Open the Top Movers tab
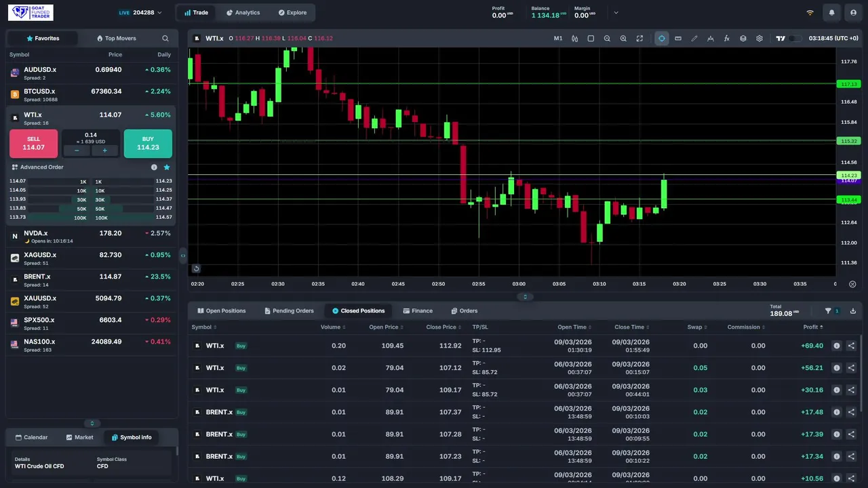 [x=116, y=39]
